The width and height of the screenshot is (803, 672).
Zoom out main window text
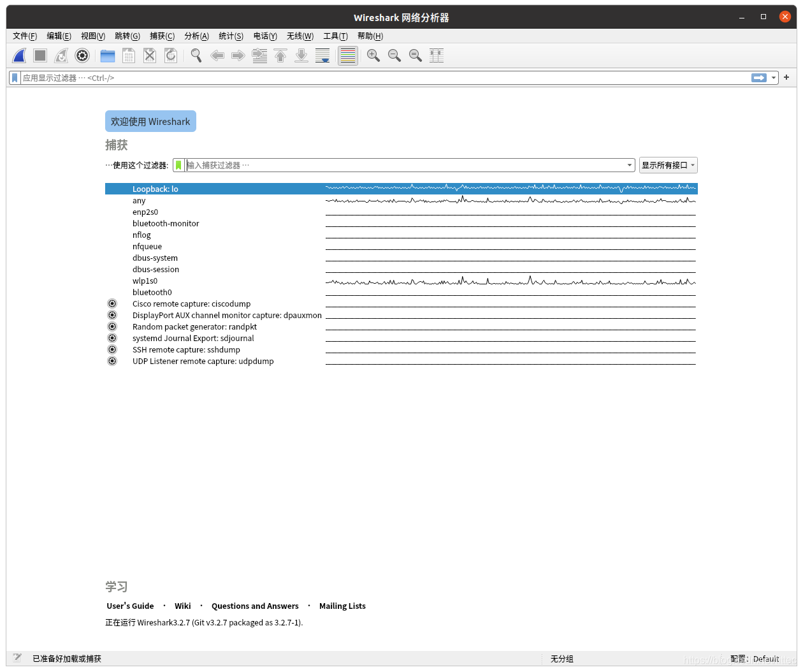click(x=394, y=55)
